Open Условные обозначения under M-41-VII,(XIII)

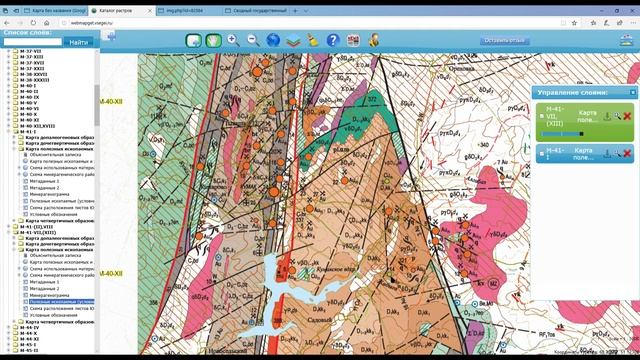click(53, 315)
